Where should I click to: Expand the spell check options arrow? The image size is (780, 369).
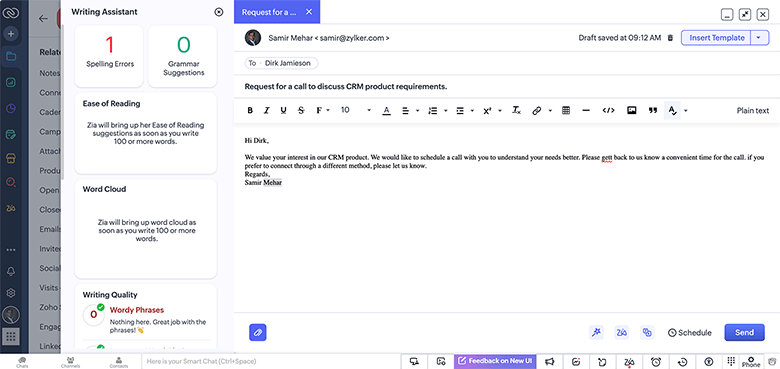tap(686, 110)
